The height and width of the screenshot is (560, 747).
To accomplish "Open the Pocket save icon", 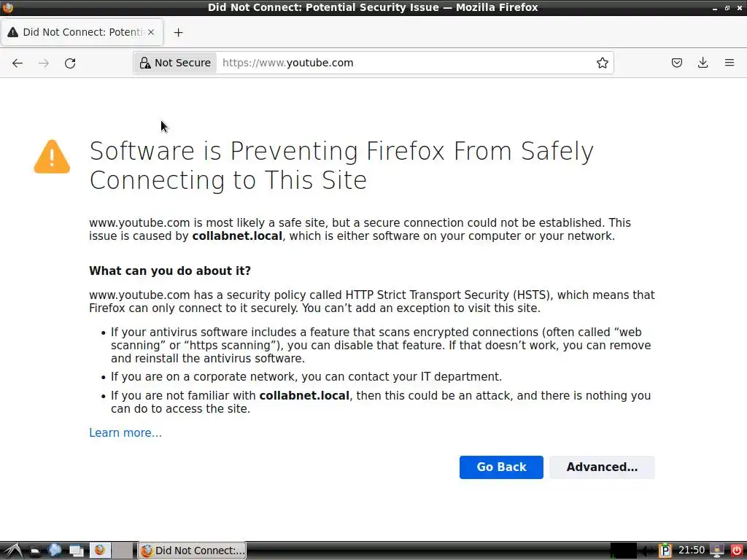I will coord(676,63).
